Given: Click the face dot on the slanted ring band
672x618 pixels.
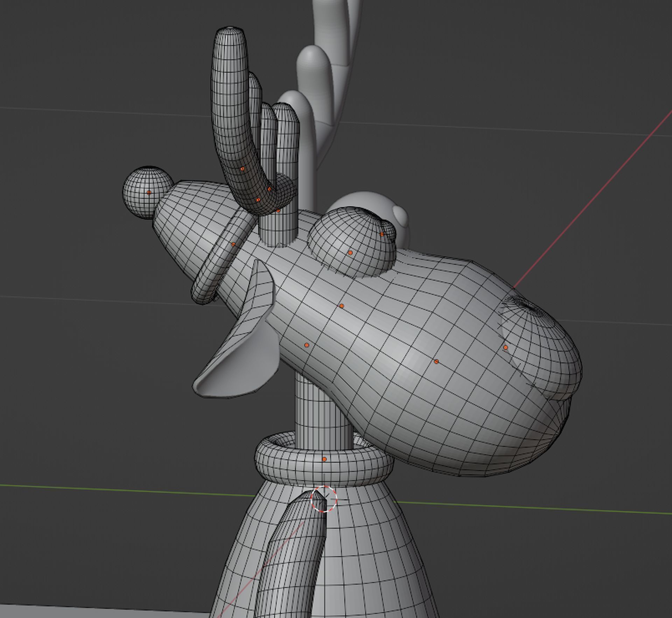Looking at the screenshot, I should [233, 244].
